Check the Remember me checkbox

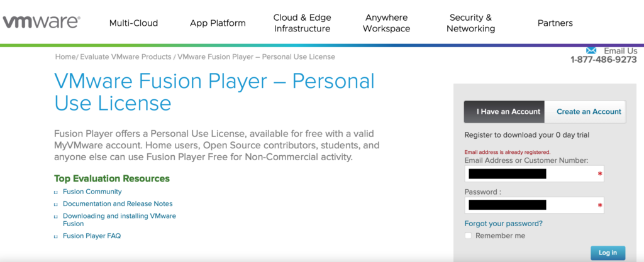tap(468, 236)
